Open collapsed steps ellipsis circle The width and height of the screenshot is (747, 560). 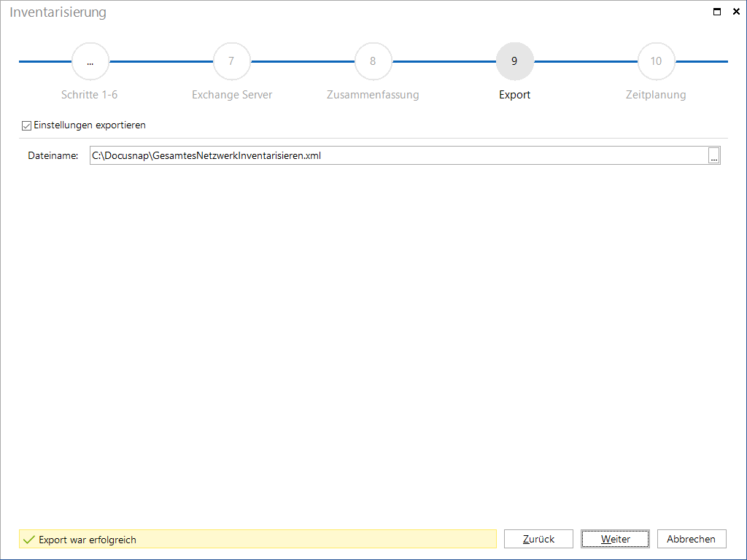(x=90, y=61)
